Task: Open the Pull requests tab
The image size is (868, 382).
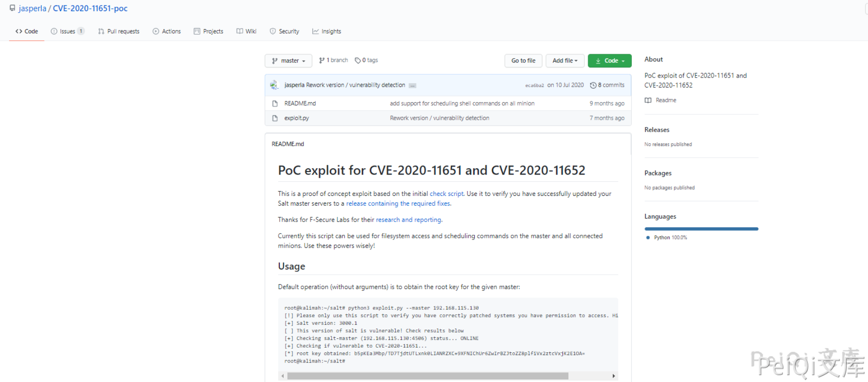Action: tap(119, 32)
